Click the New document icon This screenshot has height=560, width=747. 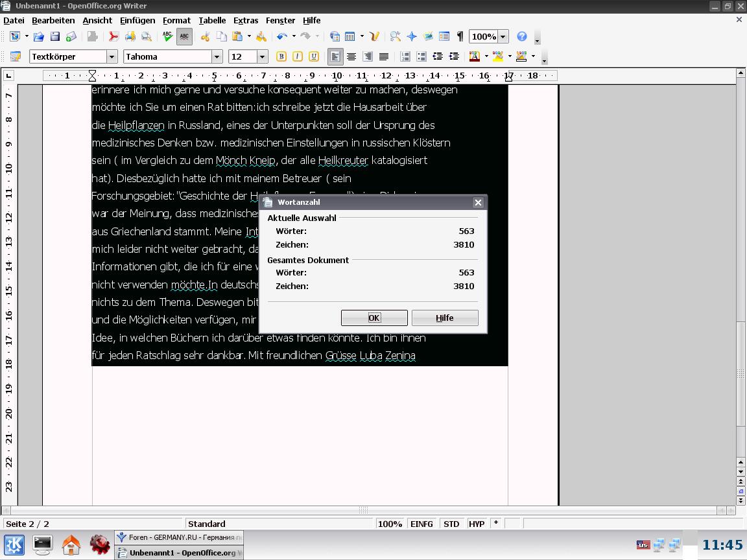click(x=15, y=37)
